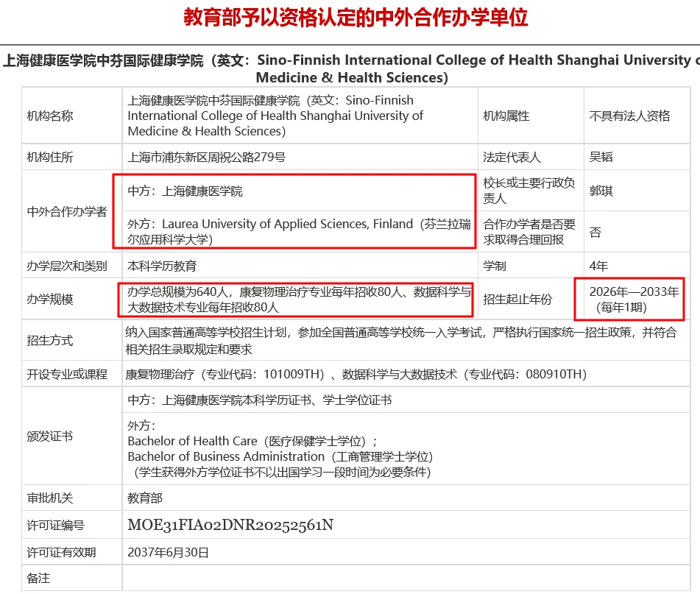Click the 中方：上海健康医学院本科学历证书 line
This screenshot has width=700, height=594.
(259, 400)
